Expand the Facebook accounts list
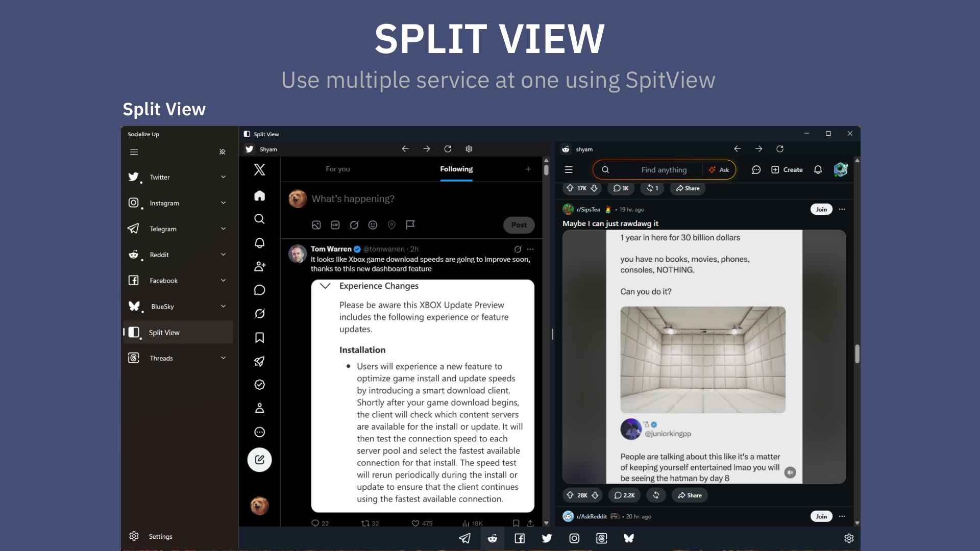The image size is (980, 551). coord(223,281)
